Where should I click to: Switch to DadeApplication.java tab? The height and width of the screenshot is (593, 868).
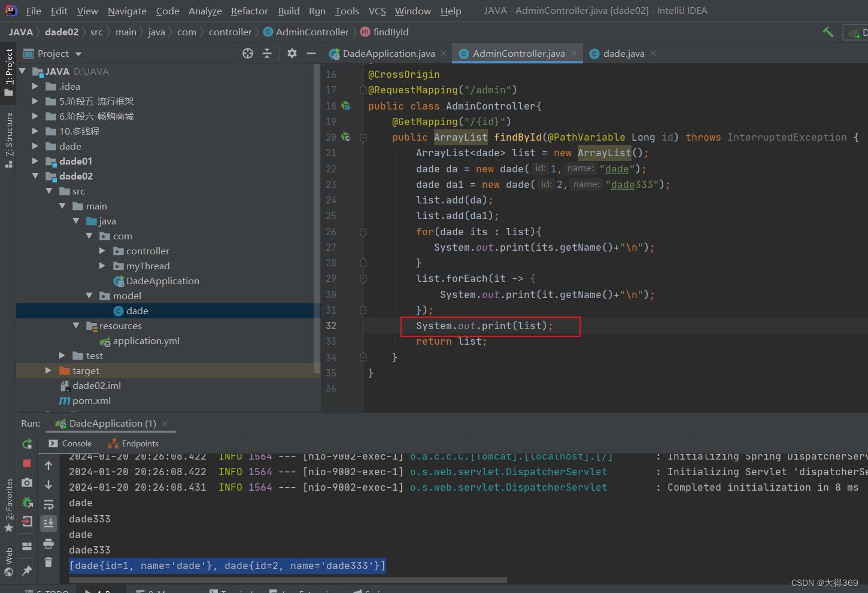(x=389, y=53)
